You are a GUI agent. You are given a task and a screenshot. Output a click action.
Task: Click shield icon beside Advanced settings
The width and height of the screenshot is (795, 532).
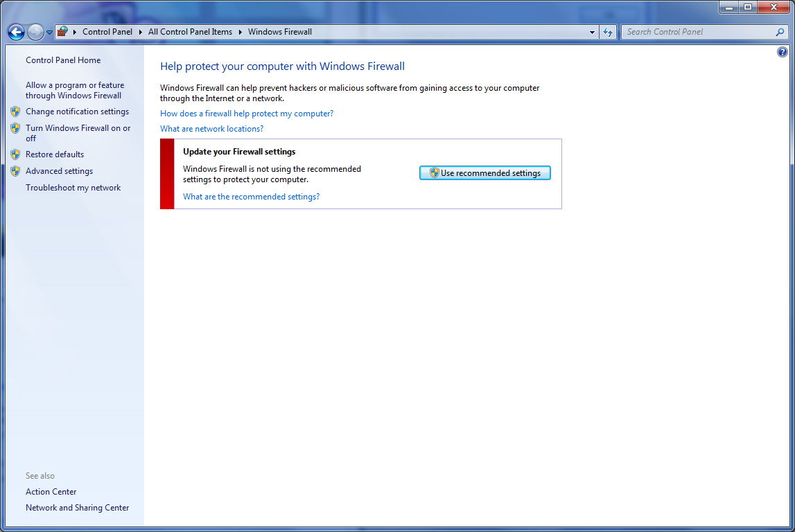(15, 171)
